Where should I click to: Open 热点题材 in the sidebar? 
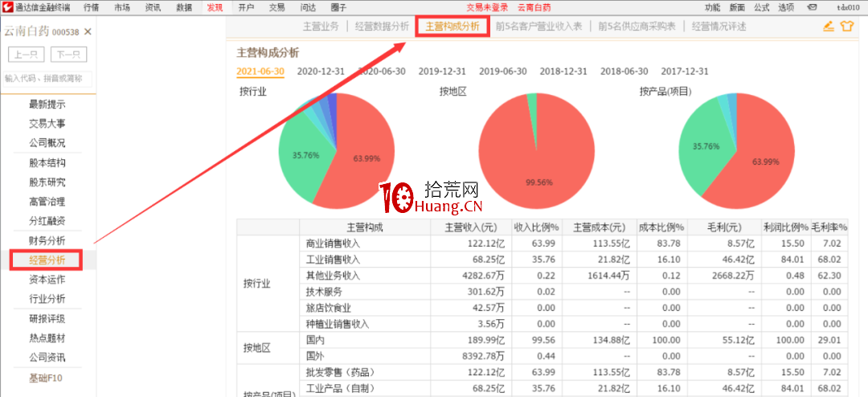click(x=47, y=338)
